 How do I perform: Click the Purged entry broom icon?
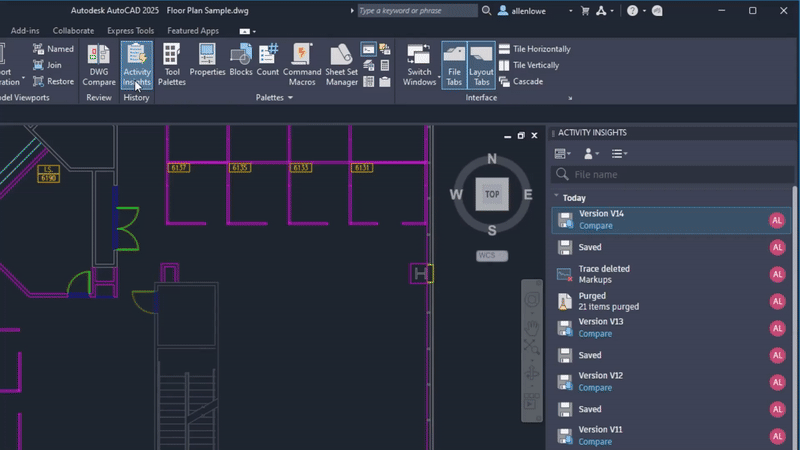[564, 302]
